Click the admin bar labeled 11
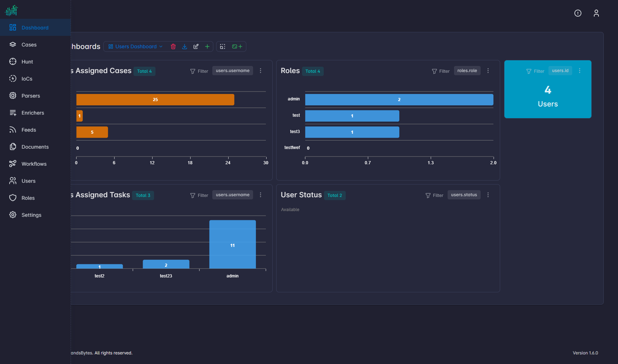This screenshot has height=364, width=618. pyautogui.click(x=233, y=244)
